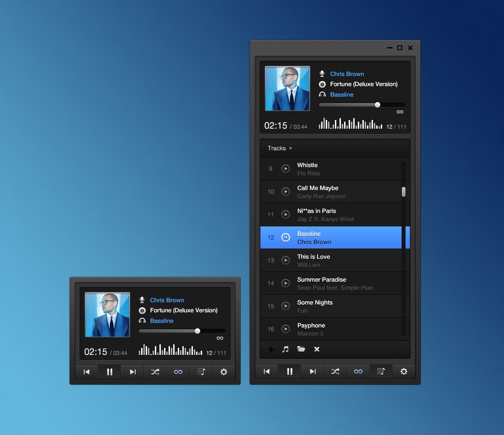
Task: Click Chris Brown artist link in large player
Action: 347,74
